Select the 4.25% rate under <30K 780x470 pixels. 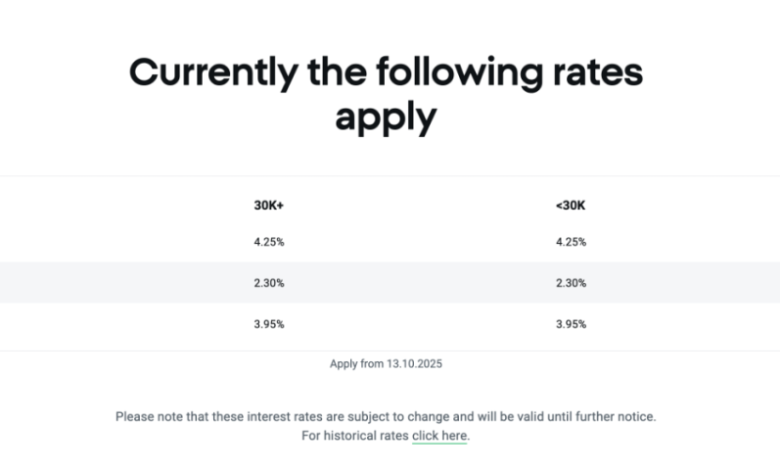(570, 242)
